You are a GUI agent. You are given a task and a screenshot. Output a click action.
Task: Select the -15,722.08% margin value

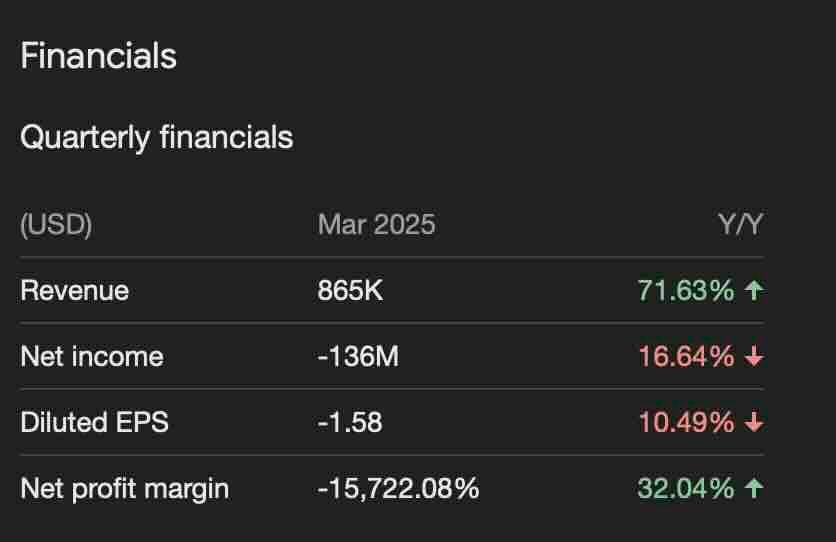point(398,489)
